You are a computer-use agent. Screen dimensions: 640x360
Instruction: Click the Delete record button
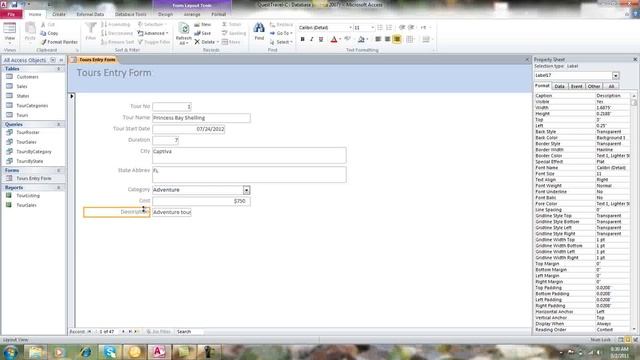click(206, 42)
